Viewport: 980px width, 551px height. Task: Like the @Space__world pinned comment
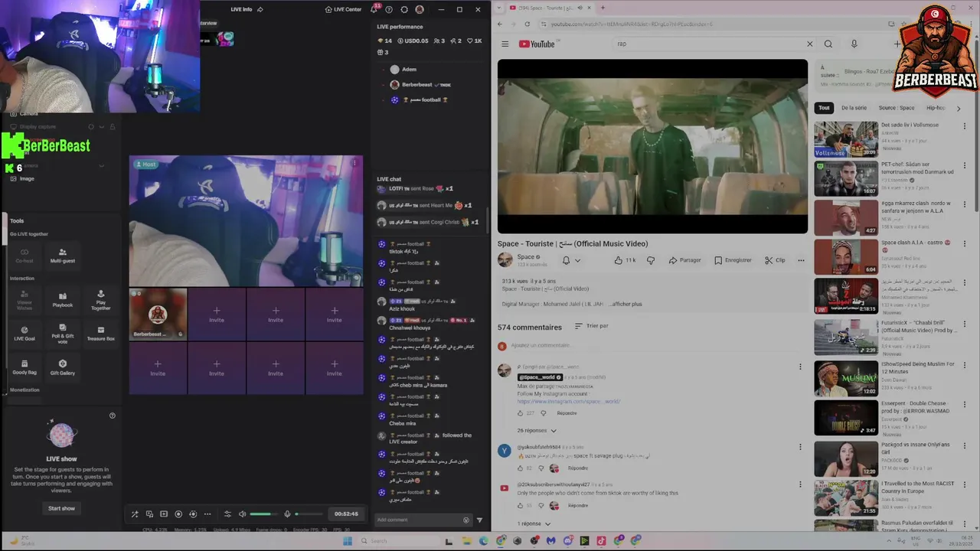coord(521,413)
